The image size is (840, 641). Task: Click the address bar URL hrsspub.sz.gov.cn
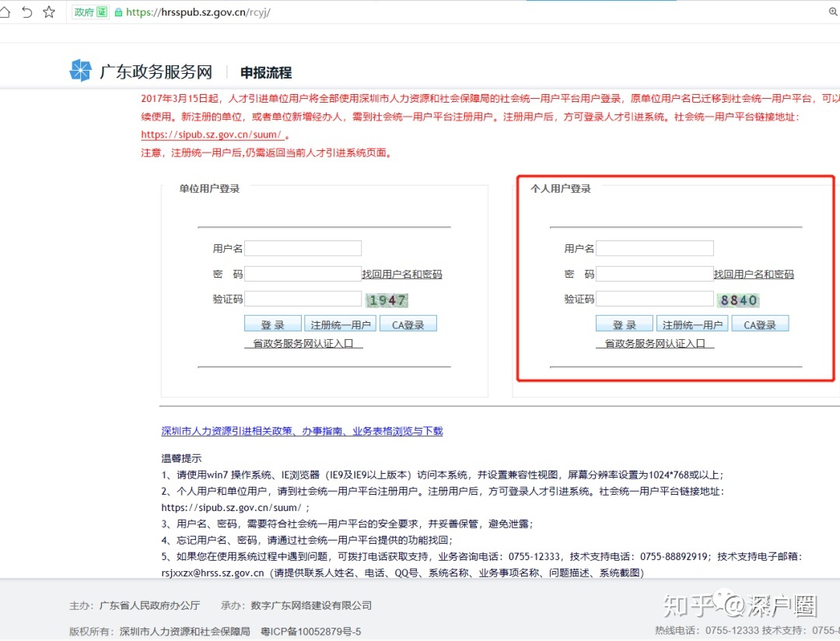[198, 12]
